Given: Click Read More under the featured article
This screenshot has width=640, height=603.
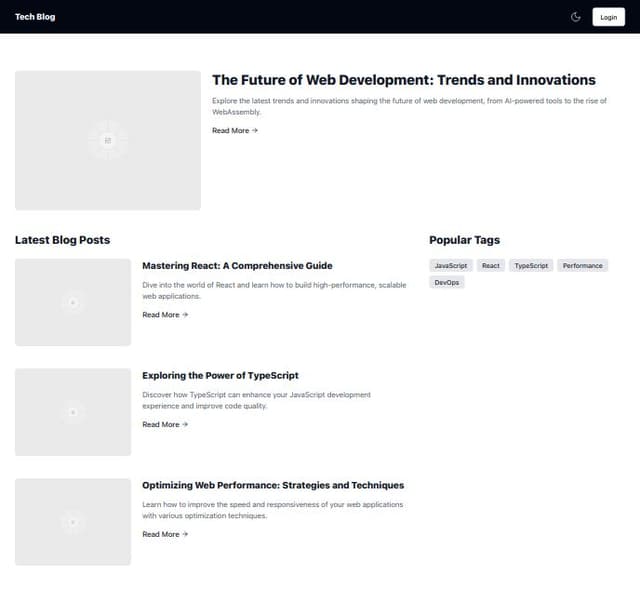Looking at the screenshot, I should (235, 131).
